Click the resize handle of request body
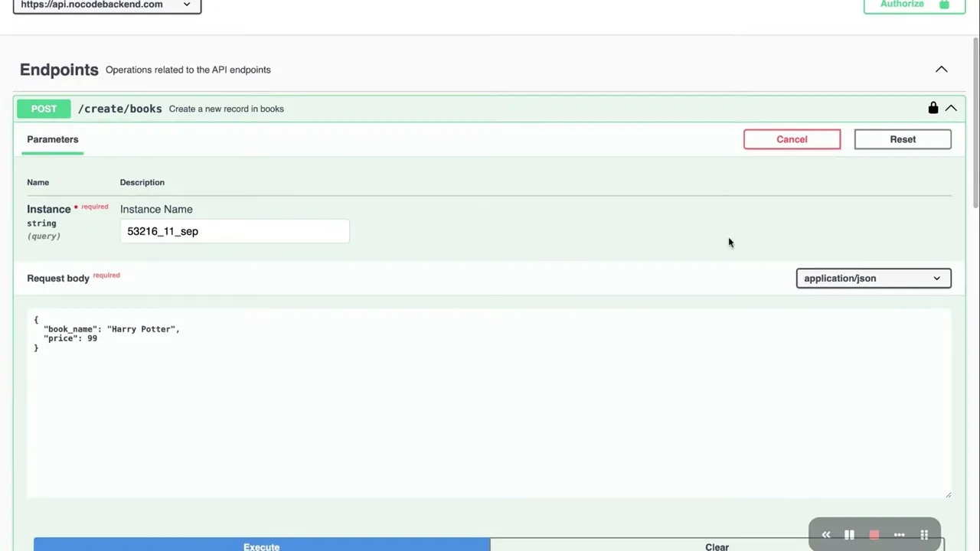980x551 pixels. coord(948,494)
